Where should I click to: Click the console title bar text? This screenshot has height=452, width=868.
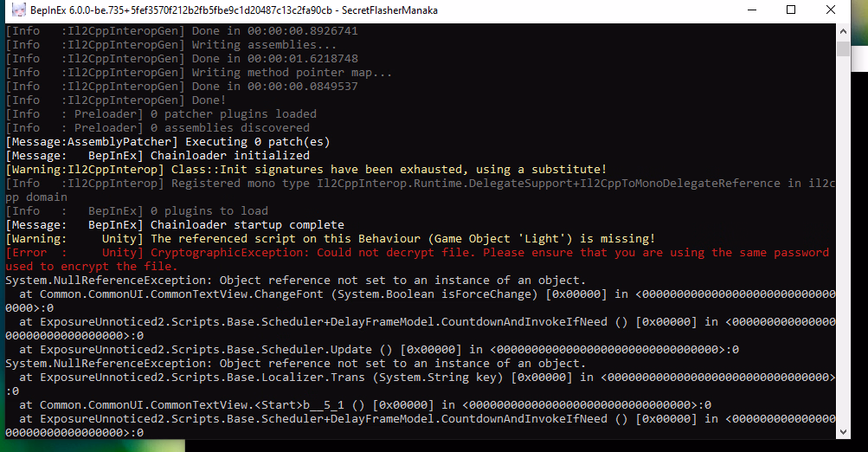[x=234, y=10]
